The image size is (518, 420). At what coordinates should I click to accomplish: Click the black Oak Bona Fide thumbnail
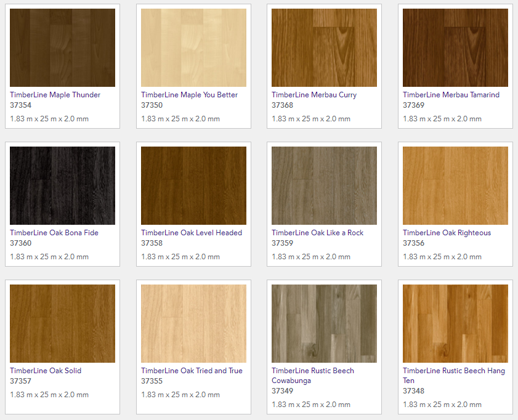(62, 185)
